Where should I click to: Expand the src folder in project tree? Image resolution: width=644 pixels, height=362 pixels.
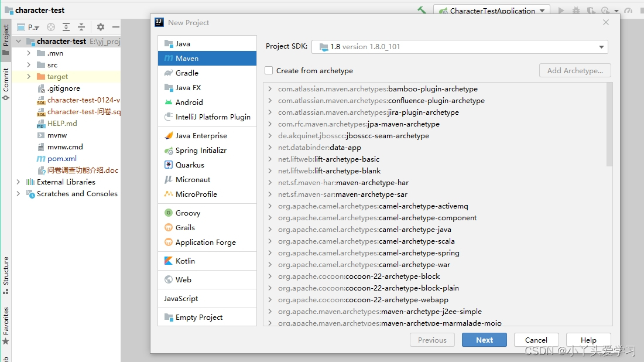click(29, 65)
